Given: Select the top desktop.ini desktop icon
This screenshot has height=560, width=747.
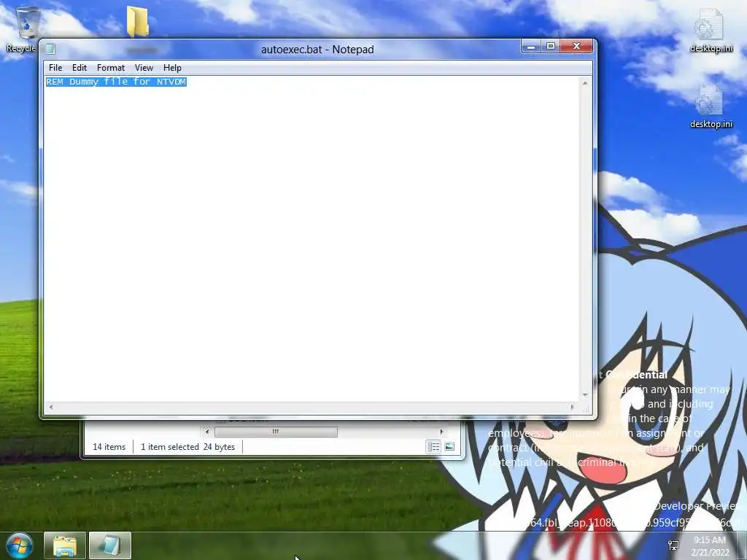Looking at the screenshot, I should 711,31.
